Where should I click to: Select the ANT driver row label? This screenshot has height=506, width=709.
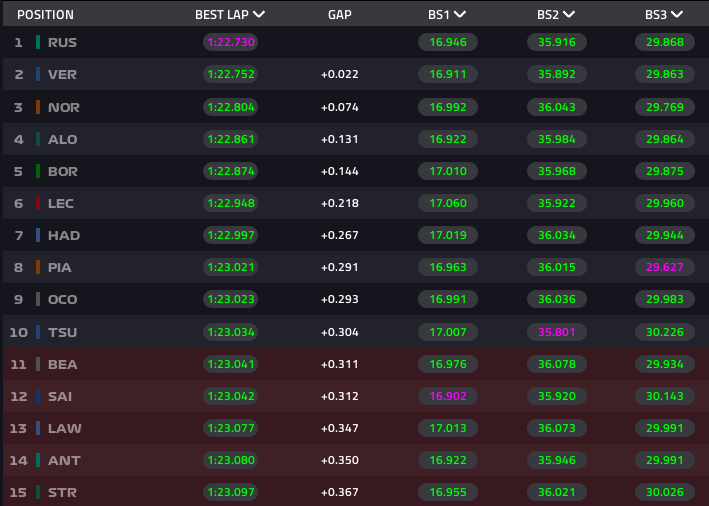[x=62, y=460]
